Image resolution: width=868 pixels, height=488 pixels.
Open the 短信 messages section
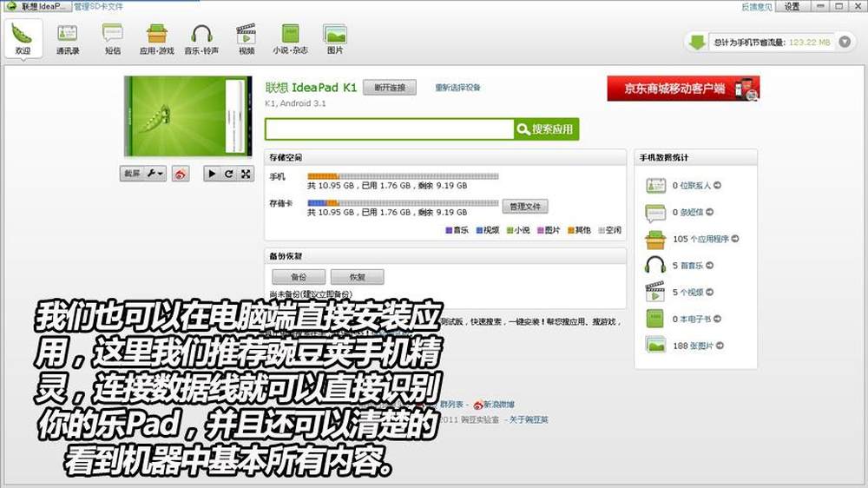tap(113, 39)
